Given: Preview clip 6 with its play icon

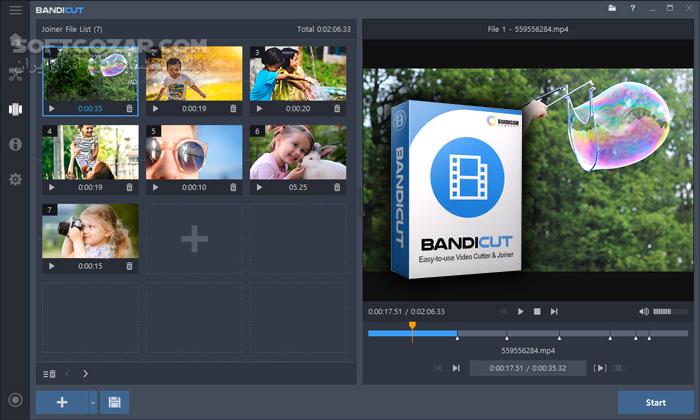Looking at the screenshot, I should pos(259,187).
